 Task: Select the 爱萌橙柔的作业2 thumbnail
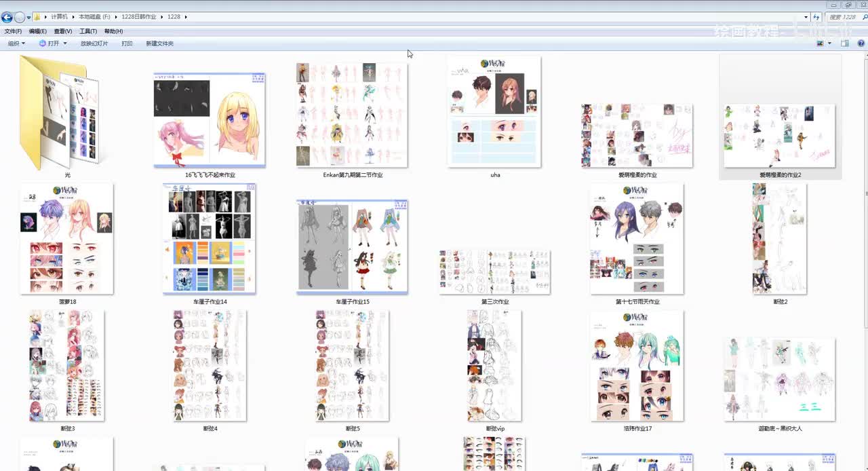tap(780, 135)
